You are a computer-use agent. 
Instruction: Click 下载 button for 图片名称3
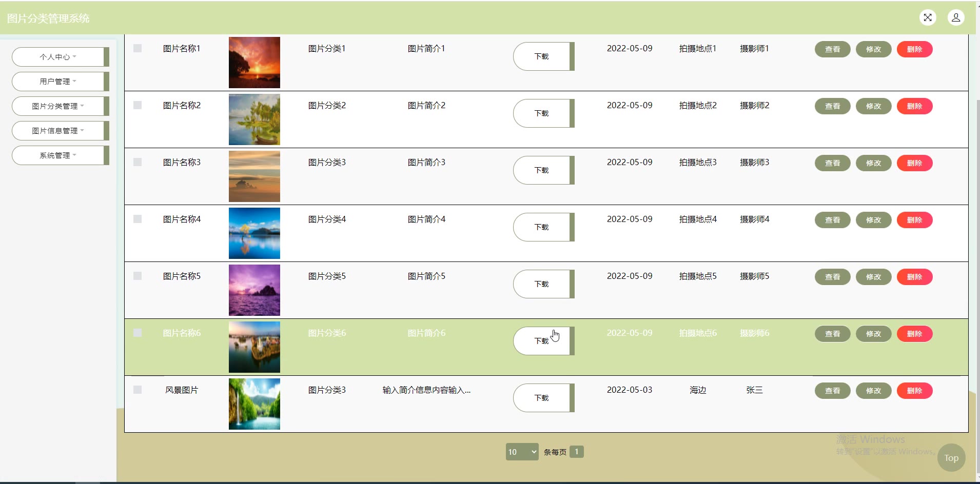pos(543,170)
